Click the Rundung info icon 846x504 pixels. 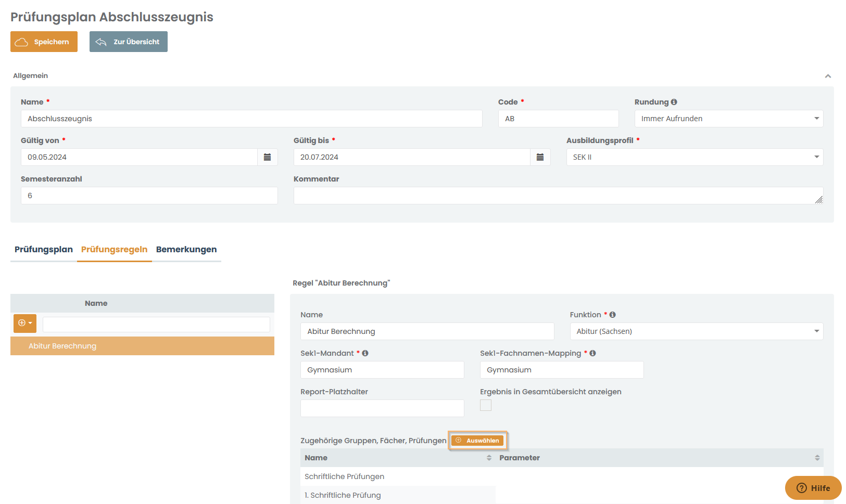(674, 102)
